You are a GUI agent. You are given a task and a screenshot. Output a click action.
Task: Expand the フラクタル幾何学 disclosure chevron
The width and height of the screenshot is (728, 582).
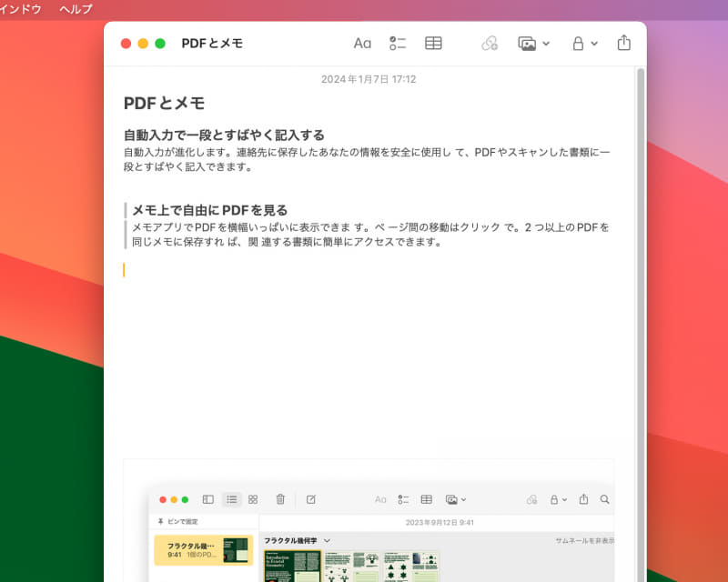point(326,539)
